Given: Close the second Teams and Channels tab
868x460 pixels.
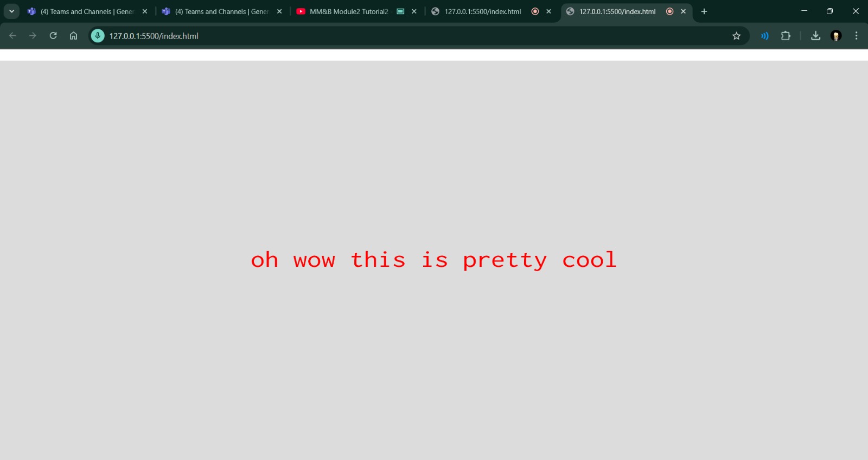Looking at the screenshot, I should (x=279, y=11).
